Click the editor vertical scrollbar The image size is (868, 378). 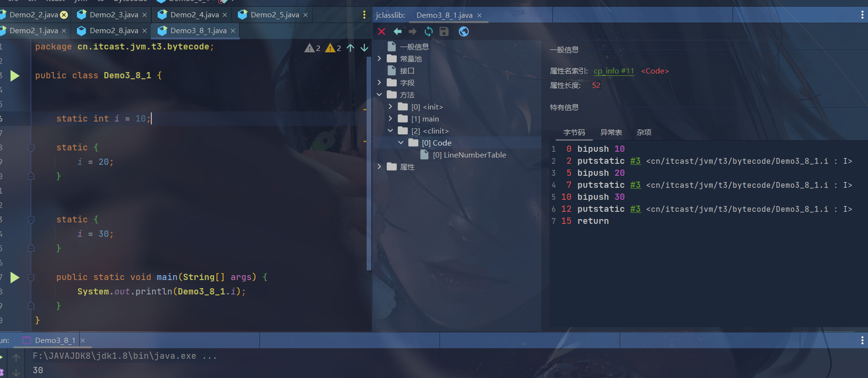[369, 163]
